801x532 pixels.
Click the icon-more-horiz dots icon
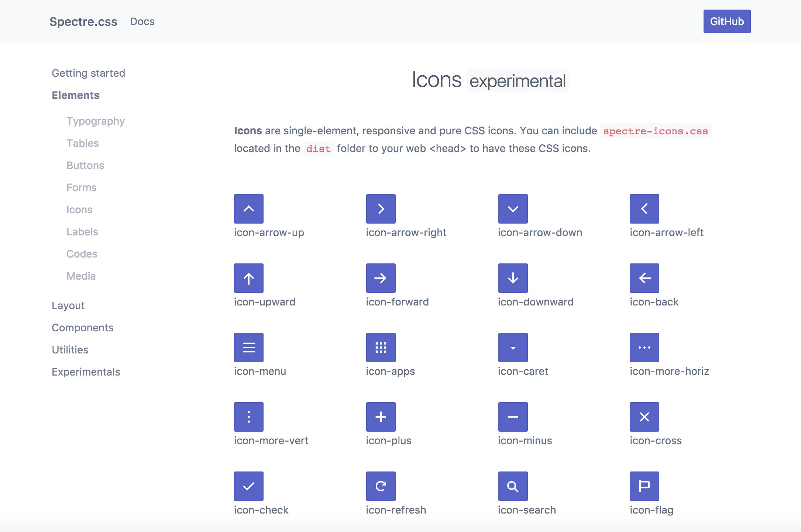coord(644,348)
